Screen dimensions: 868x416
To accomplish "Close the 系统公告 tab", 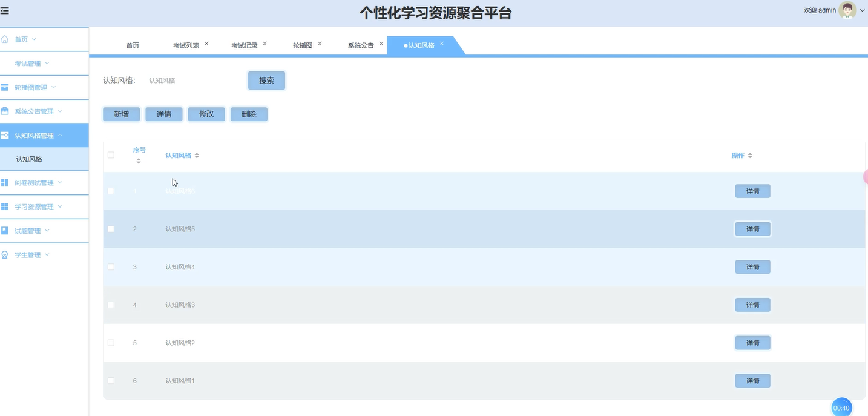I will (381, 44).
